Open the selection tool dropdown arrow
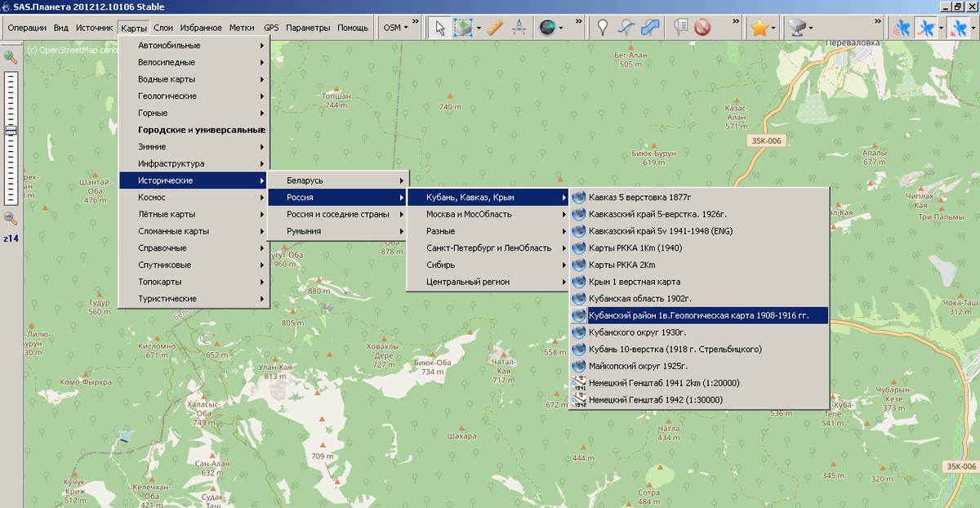The height and width of the screenshot is (508, 980). point(479,28)
